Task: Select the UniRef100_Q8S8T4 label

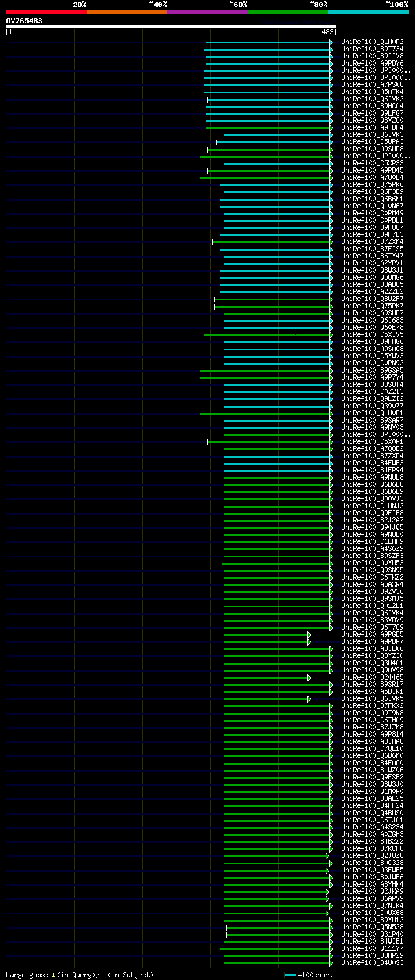Action: [x=372, y=384]
